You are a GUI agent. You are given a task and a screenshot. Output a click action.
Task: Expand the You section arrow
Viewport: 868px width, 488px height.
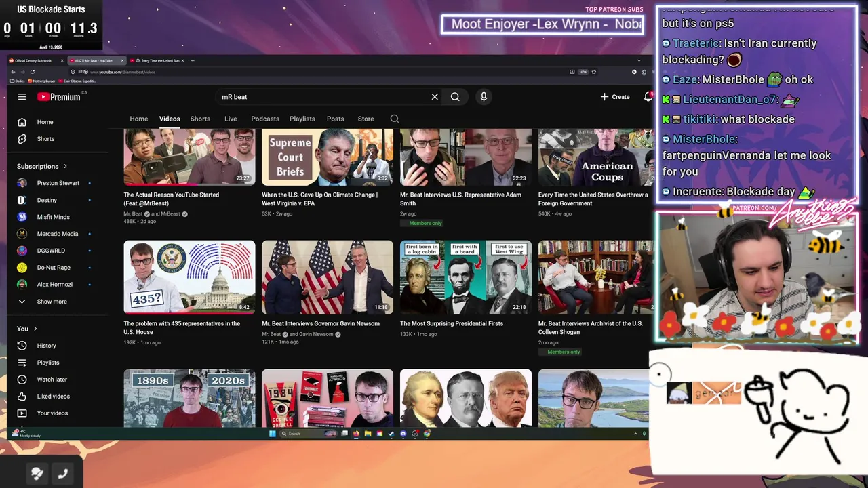click(x=34, y=329)
